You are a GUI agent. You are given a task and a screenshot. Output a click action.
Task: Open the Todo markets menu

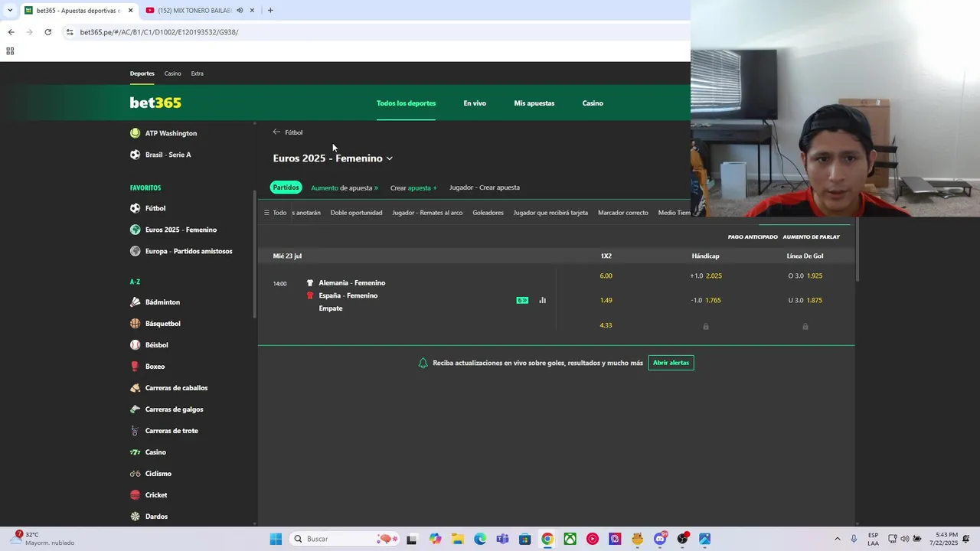(275, 213)
